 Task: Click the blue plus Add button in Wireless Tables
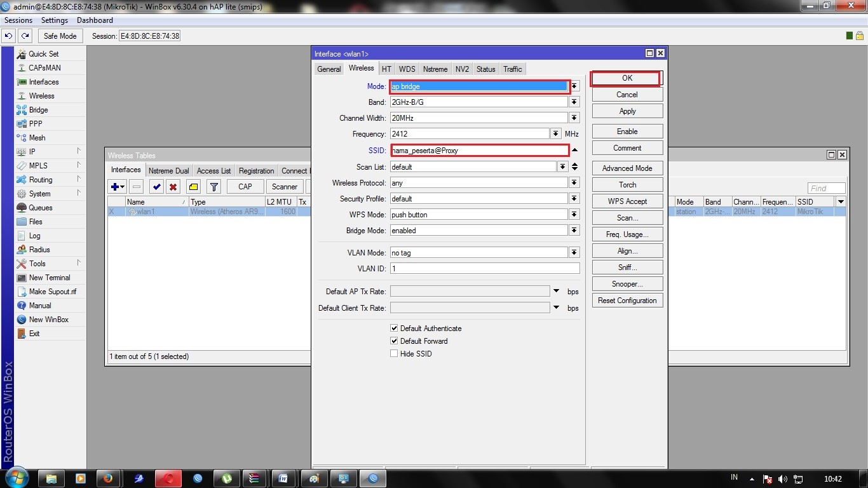tap(118, 187)
